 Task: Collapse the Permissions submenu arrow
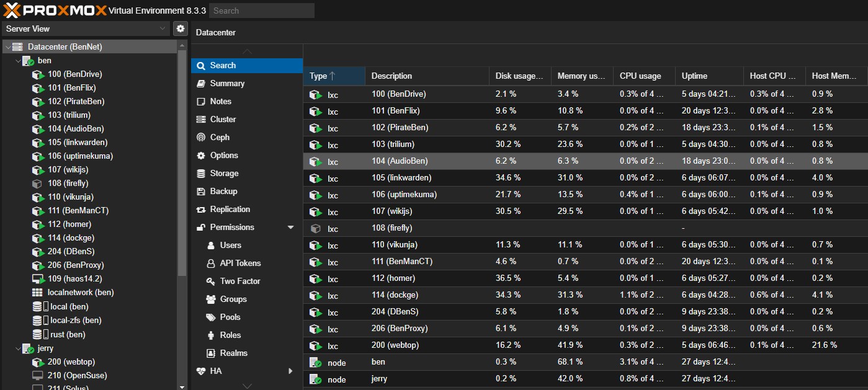coord(290,228)
